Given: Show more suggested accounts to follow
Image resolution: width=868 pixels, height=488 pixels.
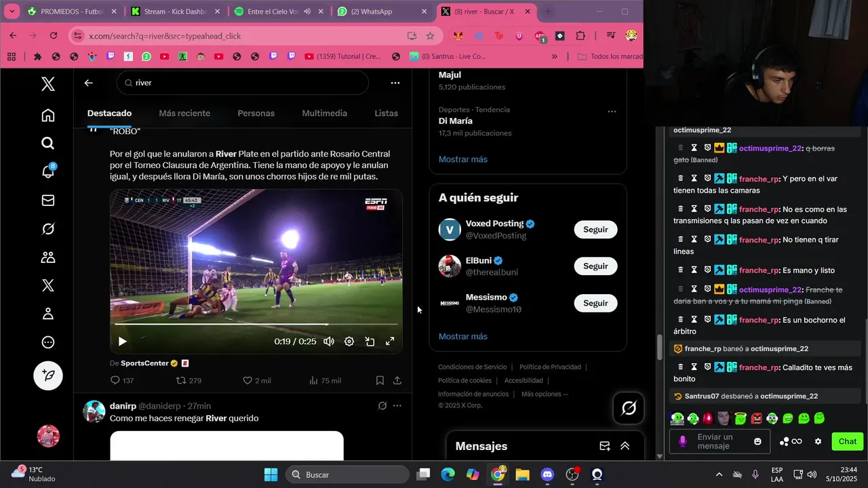Looking at the screenshot, I should pos(462,336).
